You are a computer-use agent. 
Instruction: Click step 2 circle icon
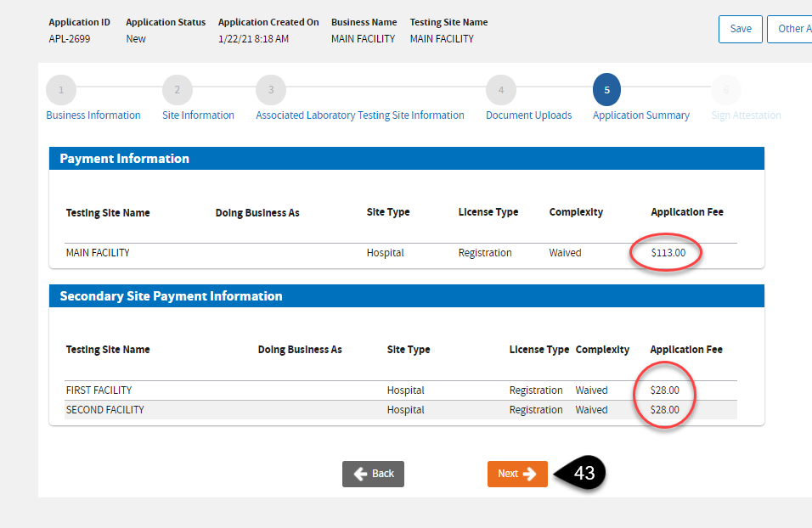click(177, 90)
